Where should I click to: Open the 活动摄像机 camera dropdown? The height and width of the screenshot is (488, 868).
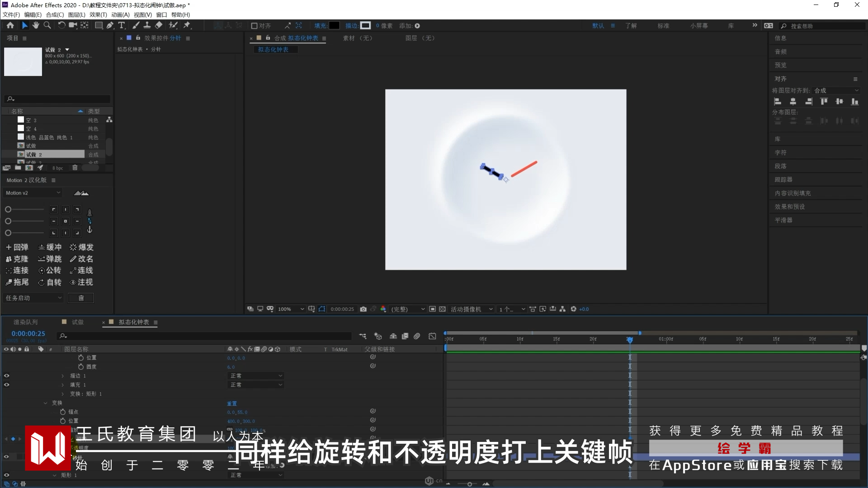(x=471, y=309)
